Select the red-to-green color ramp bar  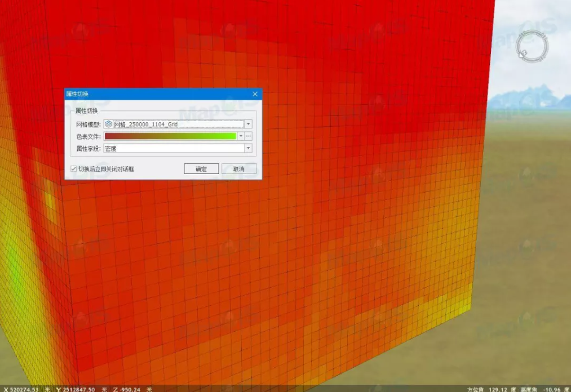tap(170, 136)
